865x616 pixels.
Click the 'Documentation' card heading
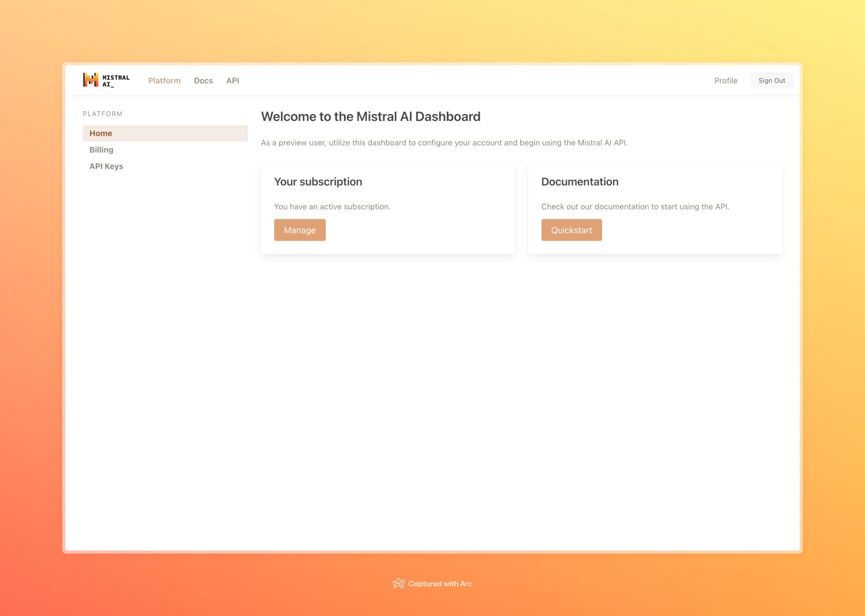pos(580,182)
